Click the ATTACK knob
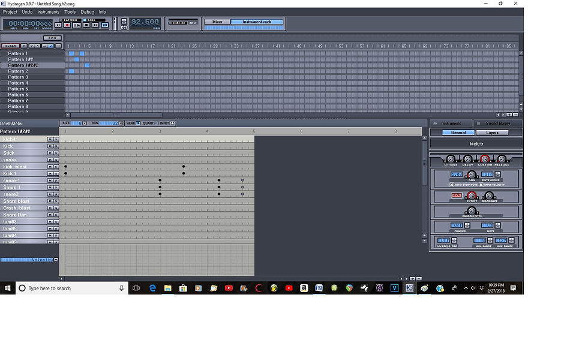The height and width of the screenshot is (364, 588). coord(451,159)
